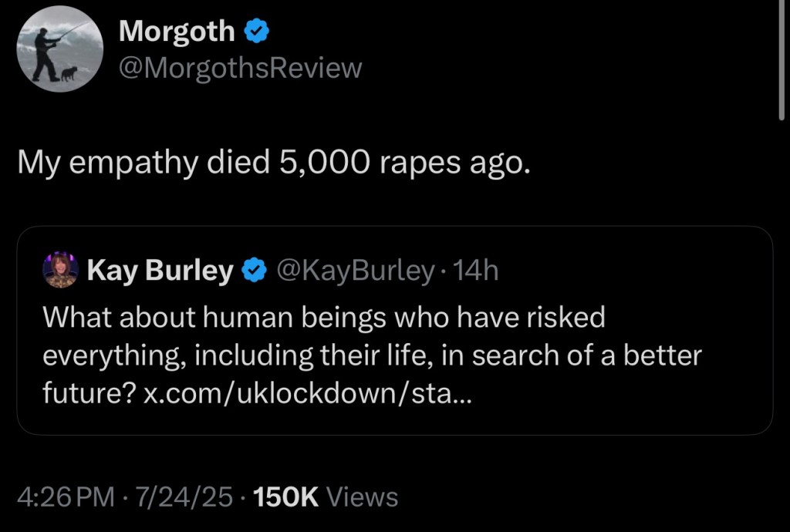Viewport: 790px width, 532px height.
Task: Open Morgoth's profile picture
Action: pyautogui.click(x=60, y=49)
